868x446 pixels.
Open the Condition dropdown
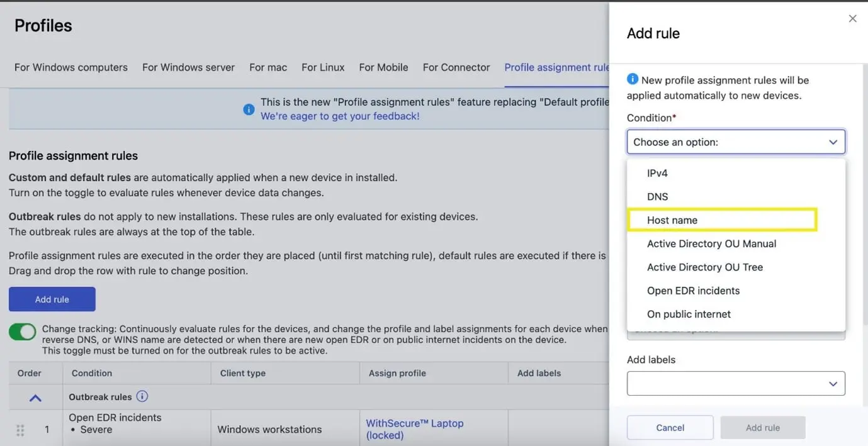click(x=736, y=142)
